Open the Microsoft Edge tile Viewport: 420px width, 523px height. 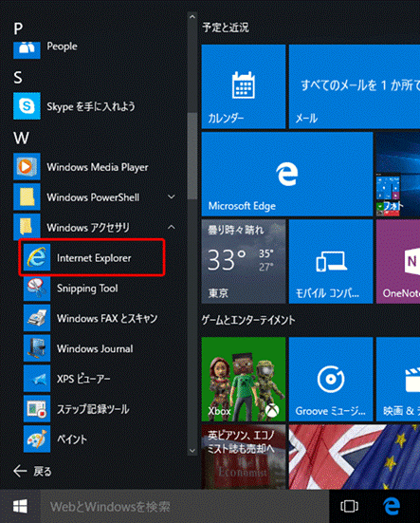287,174
